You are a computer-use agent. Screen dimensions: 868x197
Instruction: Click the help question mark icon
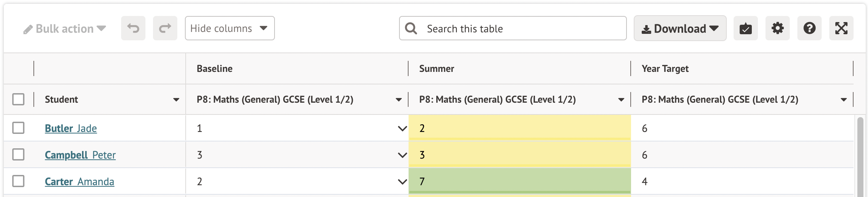809,28
